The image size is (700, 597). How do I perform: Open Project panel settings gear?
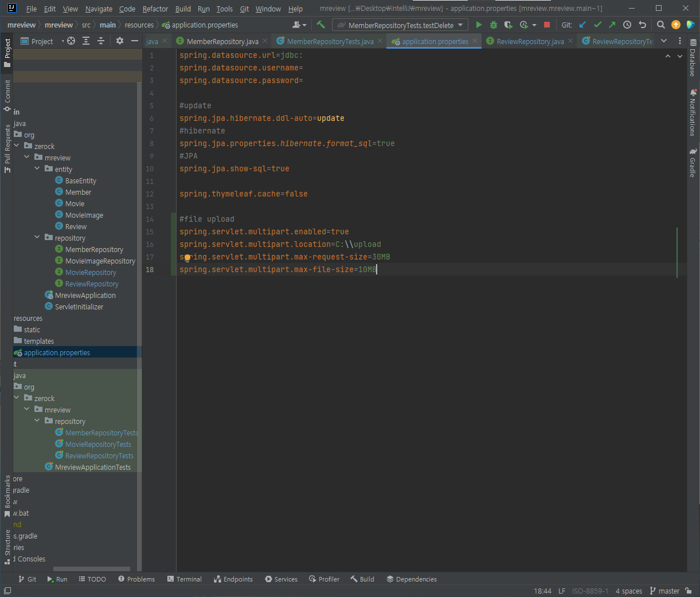point(119,41)
